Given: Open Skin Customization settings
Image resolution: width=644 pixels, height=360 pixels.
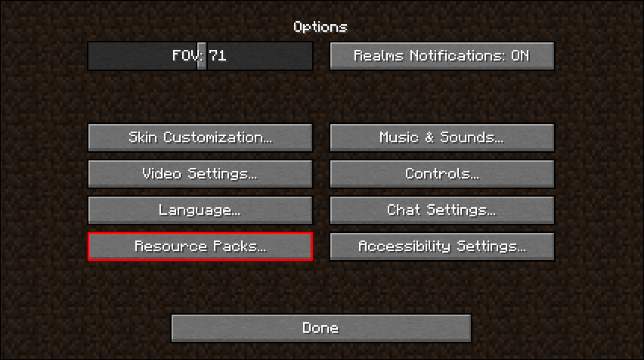Looking at the screenshot, I should click(x=200, y=138).
